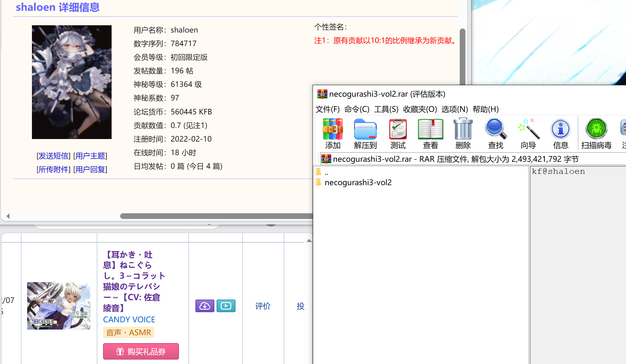Open the Find (查找) magnifier icon
The image size is (626, 364).
point(495,129)
